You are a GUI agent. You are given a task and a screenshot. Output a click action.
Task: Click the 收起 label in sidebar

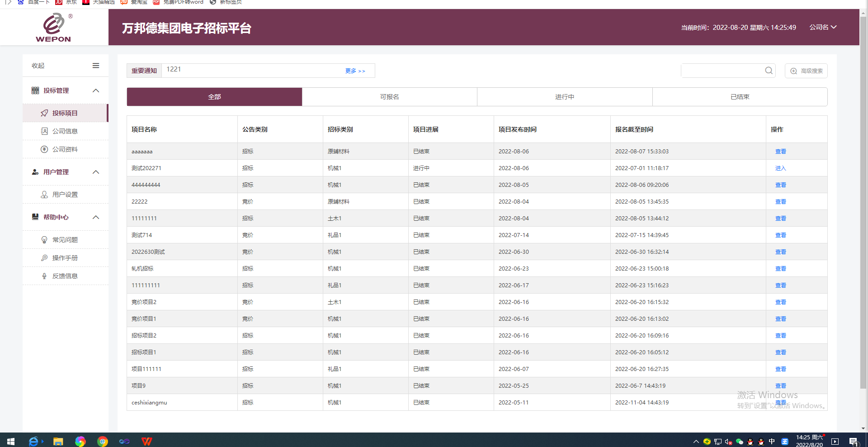[x=38, y=66]
